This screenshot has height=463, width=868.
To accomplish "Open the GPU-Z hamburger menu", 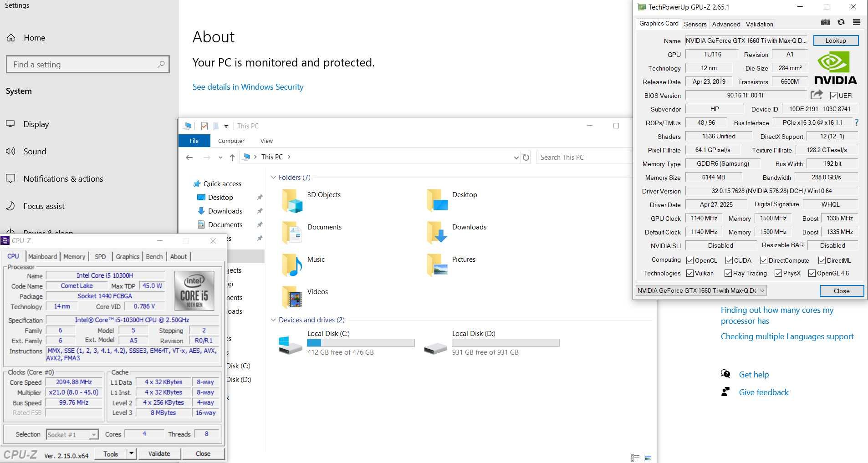I will 856,22.
